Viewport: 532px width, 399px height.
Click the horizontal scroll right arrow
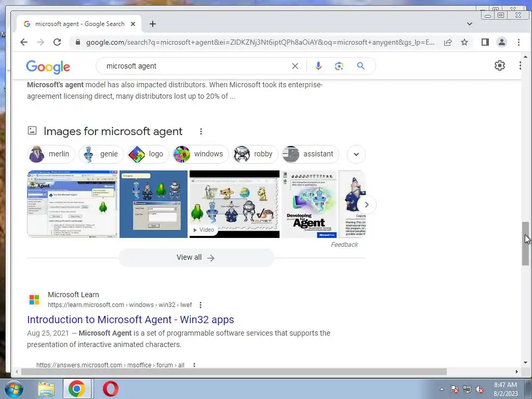(517, 372)
